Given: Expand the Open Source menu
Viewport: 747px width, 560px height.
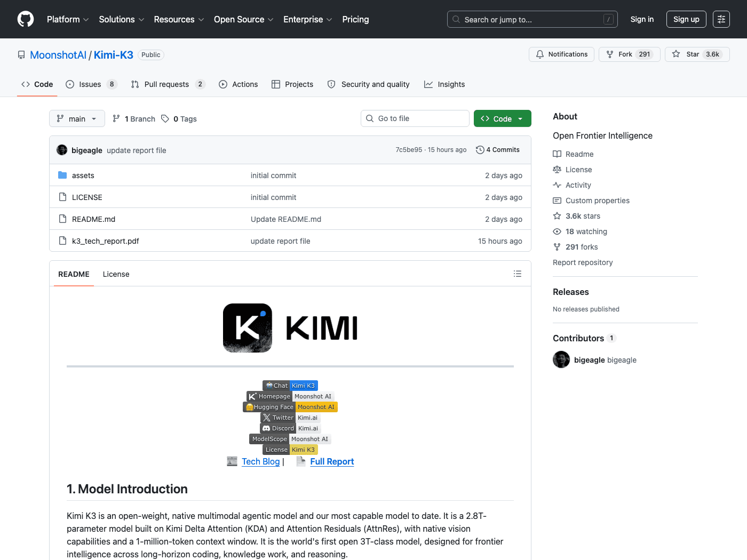Looking at the screenshot, I should pos(244,19).
